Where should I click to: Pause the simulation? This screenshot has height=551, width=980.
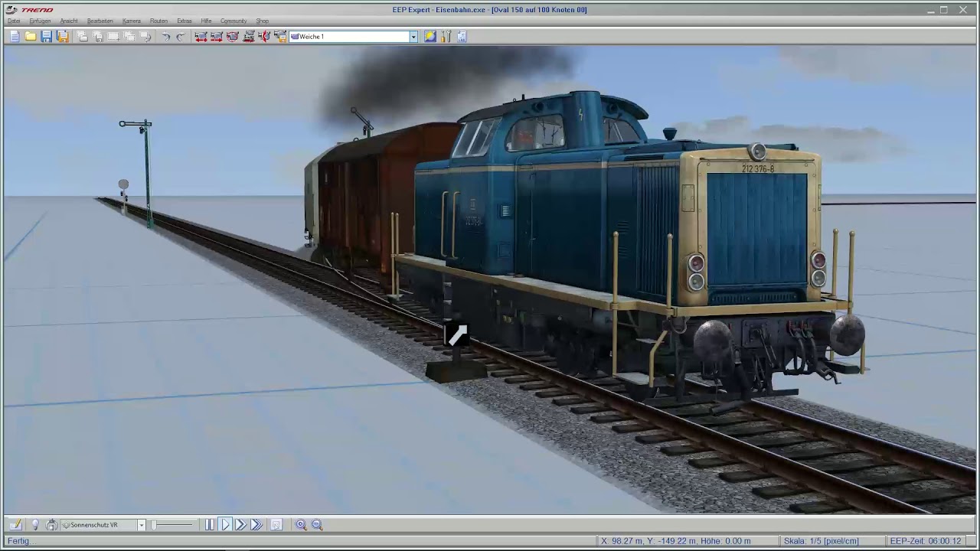[x=209, y=524]
